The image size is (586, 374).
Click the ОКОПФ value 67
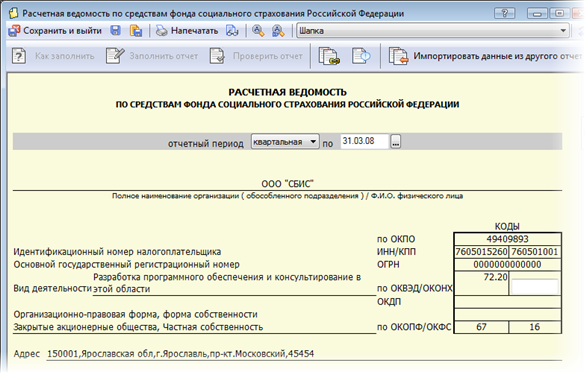pos(481,327)
